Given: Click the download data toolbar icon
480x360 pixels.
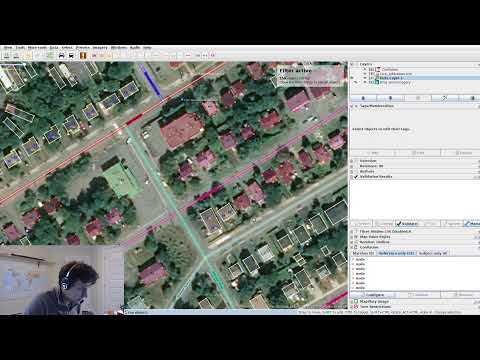Looking at the screenshot, I should click(x=6, y=55).
